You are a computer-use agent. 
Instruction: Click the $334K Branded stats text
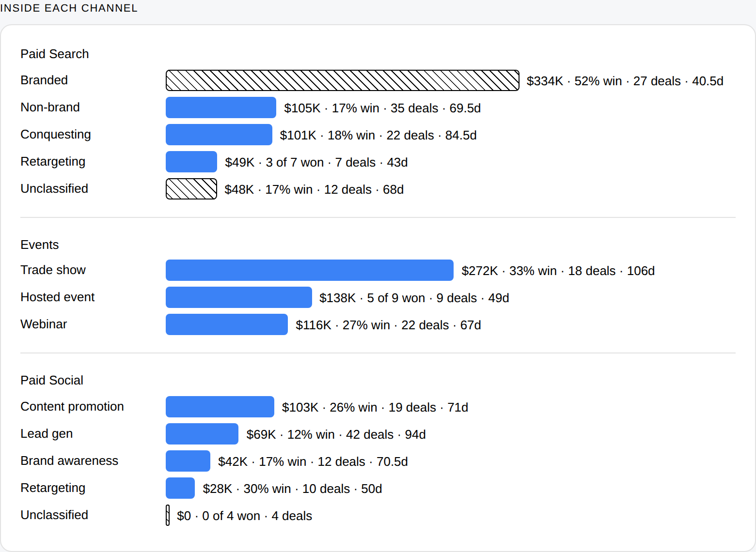[625, 81]
